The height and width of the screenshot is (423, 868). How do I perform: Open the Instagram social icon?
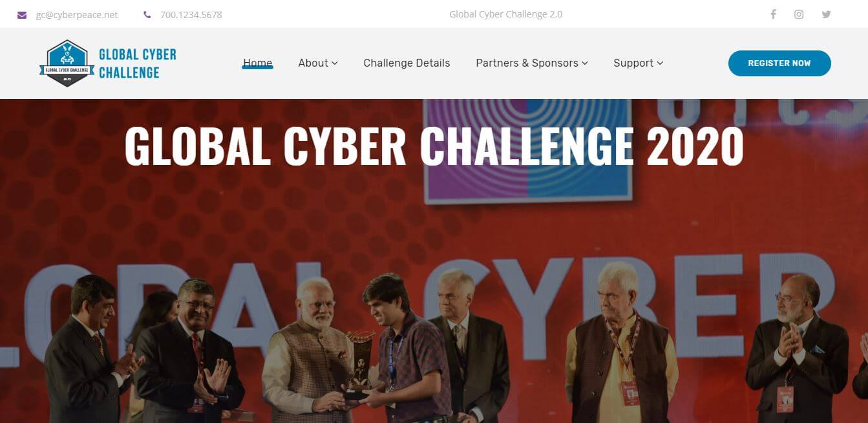click(x=799, y=14)
